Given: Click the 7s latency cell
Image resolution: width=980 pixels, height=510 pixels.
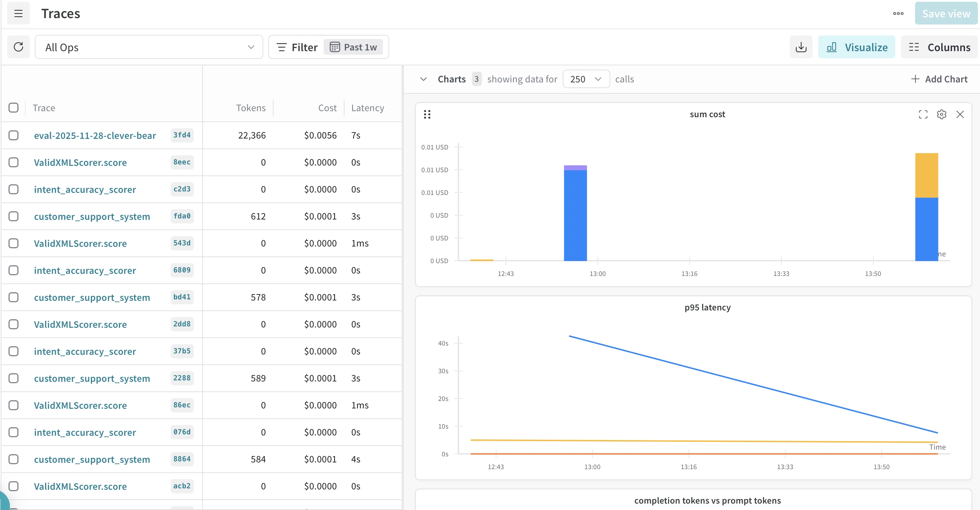Looking at the screenshot, I should coord(356,135).
